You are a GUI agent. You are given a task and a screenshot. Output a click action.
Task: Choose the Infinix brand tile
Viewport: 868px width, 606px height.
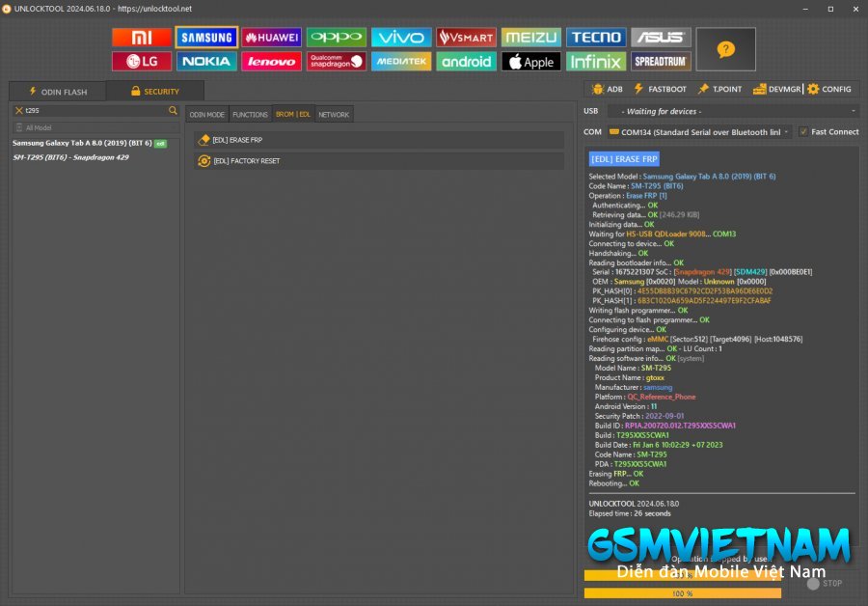pos(596,61)
